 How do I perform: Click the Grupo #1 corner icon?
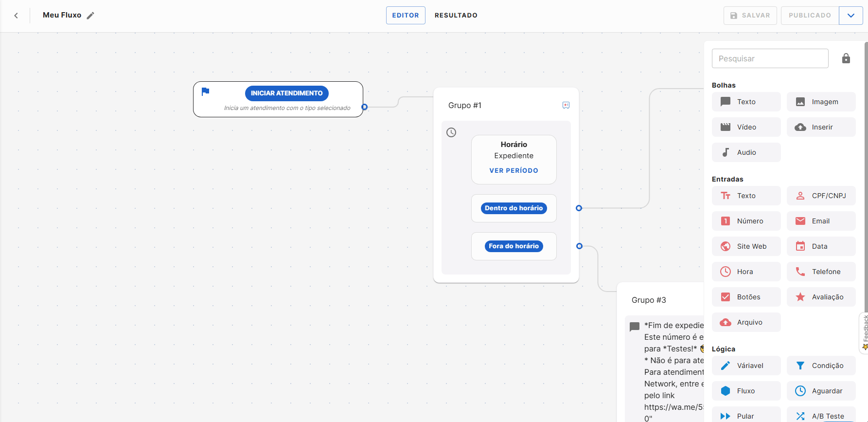point(566,105)
